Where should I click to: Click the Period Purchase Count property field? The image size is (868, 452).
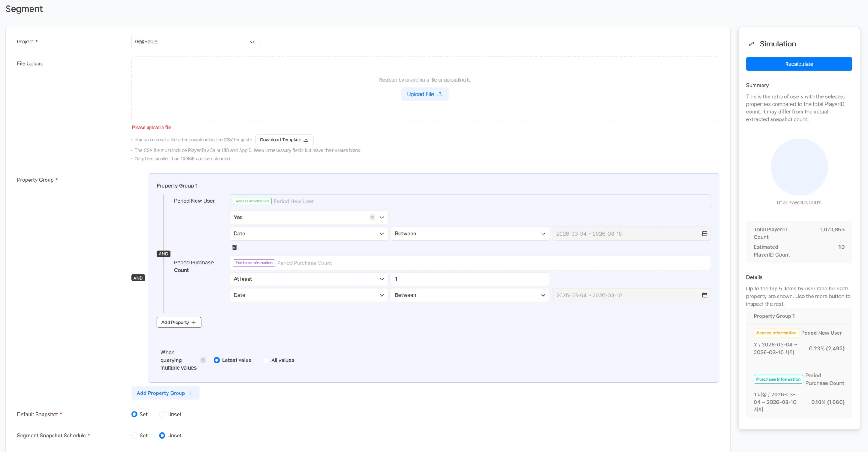coord(470,263)
